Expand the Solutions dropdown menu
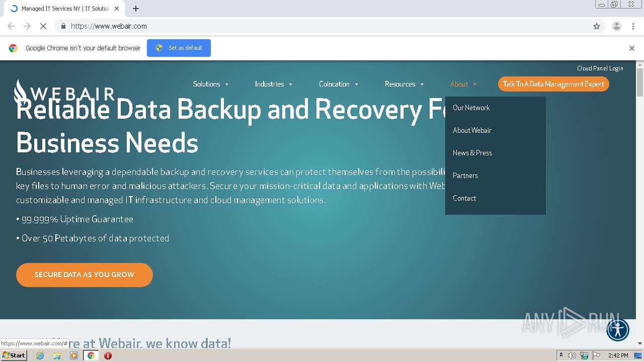The image size is (644, 362). pyautogui.click(x=211, y=84)
